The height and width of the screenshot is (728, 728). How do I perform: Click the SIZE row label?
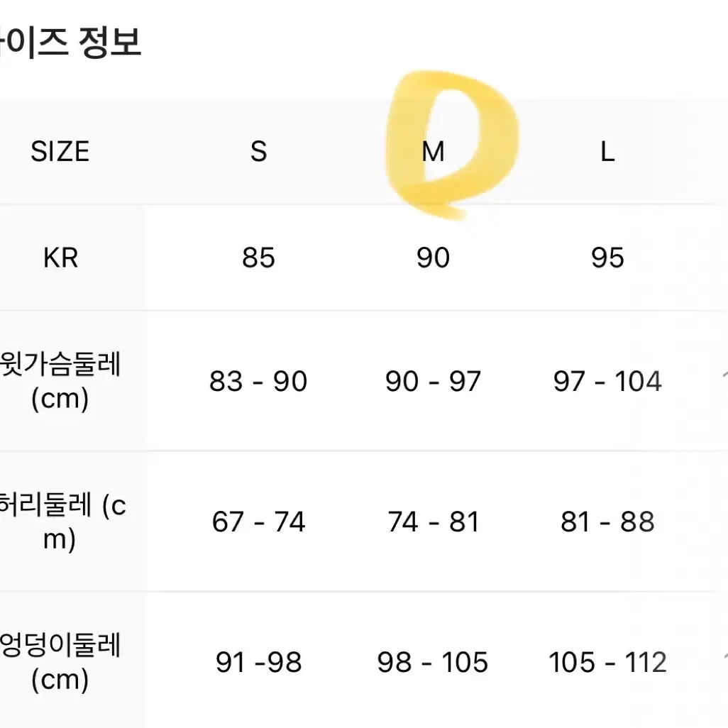[60, 151]
